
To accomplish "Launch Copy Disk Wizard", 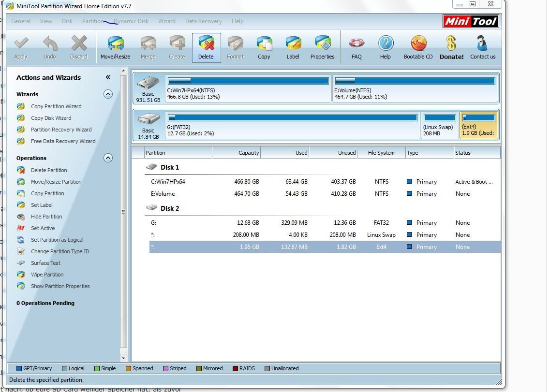I will pos(51,118).
